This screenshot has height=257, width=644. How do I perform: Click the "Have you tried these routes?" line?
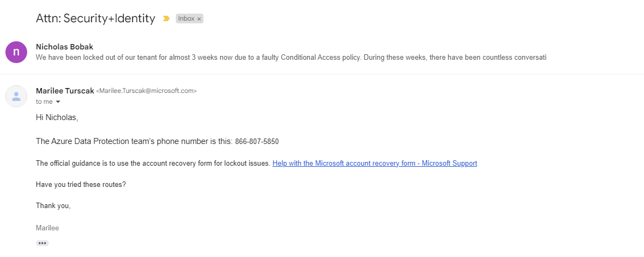pyautogui.click(x=81, y=185)
